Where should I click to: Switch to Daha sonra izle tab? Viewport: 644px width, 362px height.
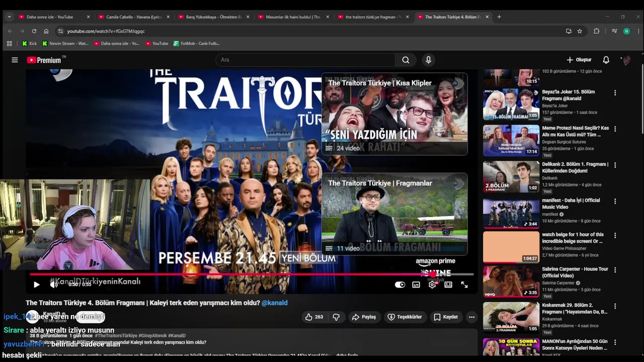[x=54, y=17]
